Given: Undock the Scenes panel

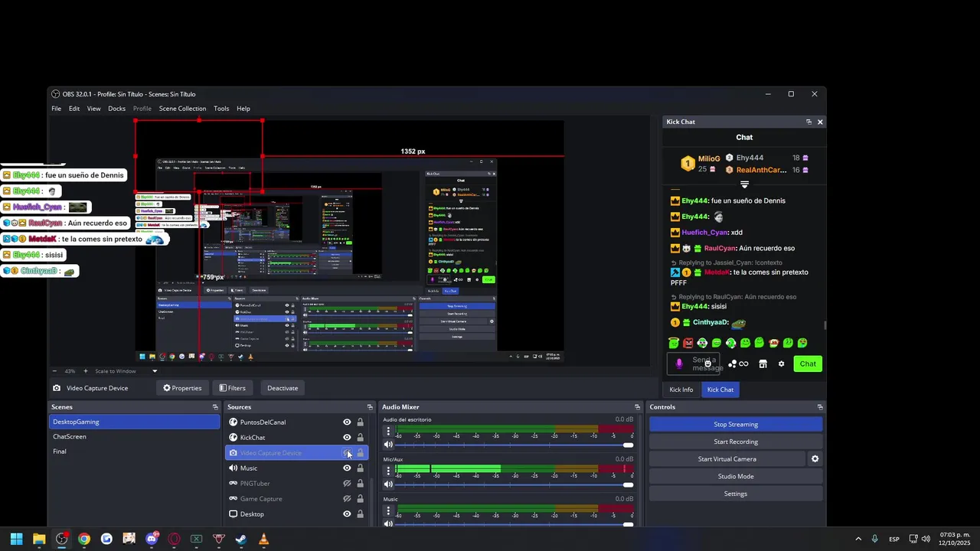Looking at the screenshot, I should point(215,407).
